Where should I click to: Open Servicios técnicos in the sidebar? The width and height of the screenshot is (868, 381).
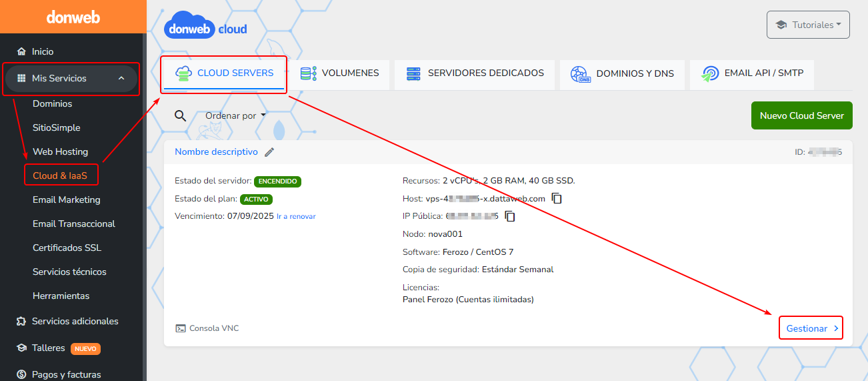69,272
